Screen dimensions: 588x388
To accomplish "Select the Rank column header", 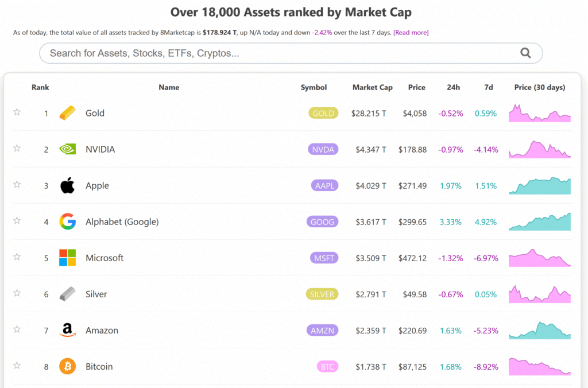I will click(40, 87).
